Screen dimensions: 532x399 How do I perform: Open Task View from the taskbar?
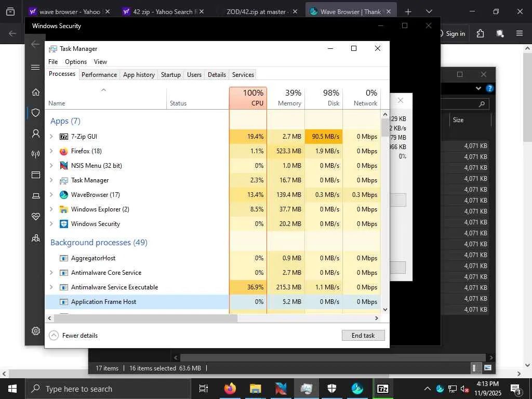[204, 389]
